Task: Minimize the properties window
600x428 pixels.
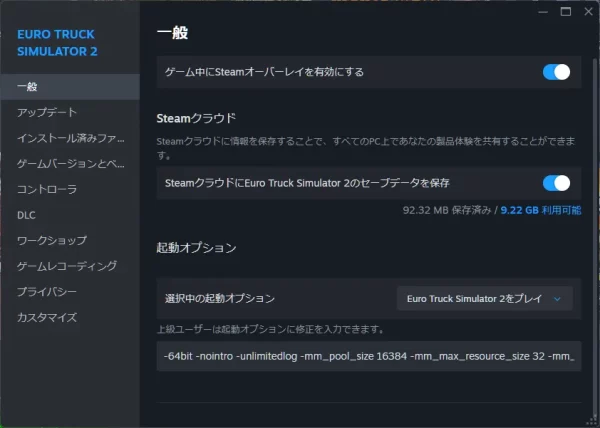Action: [543, 12]
